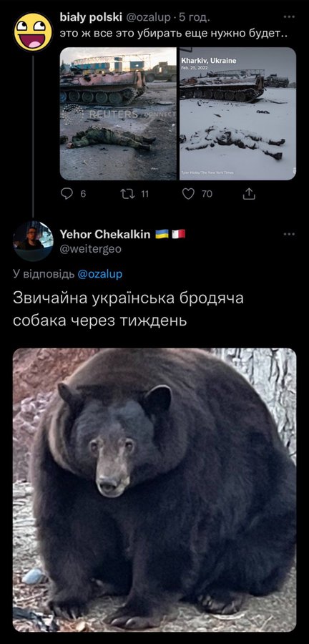Like the tweet with 70 hearts

pyautogui.click(x=187, y=194)
